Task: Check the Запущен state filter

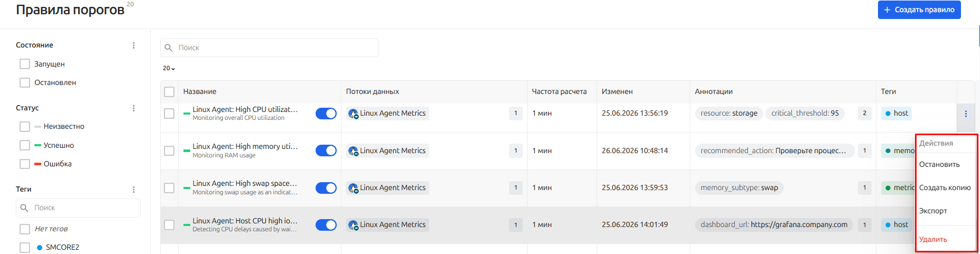Action: 25,64
